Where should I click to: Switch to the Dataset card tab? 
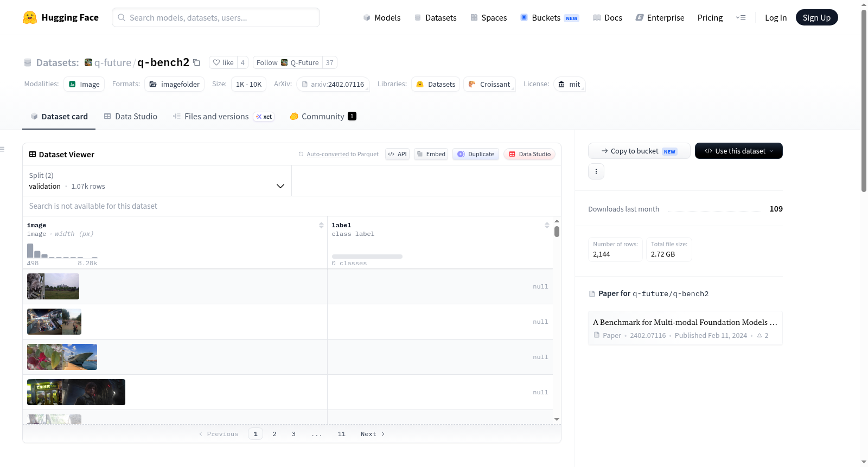(59, 117)
